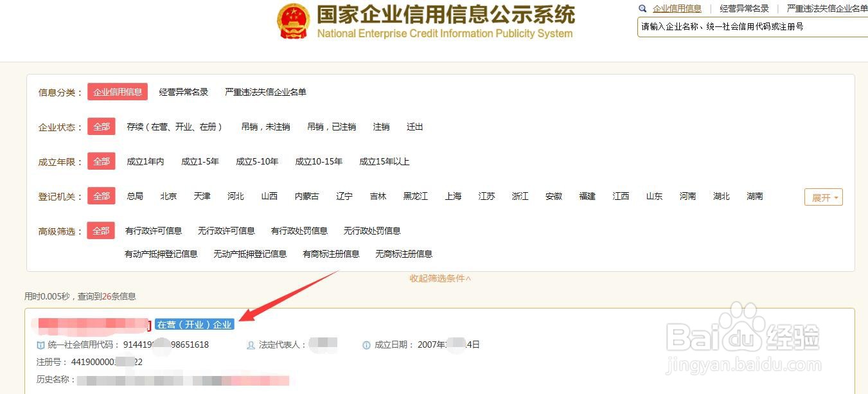Viewport: 868px width, 394px height.
Task: Click top 经营异常名录 link
Action: (744, 8)
